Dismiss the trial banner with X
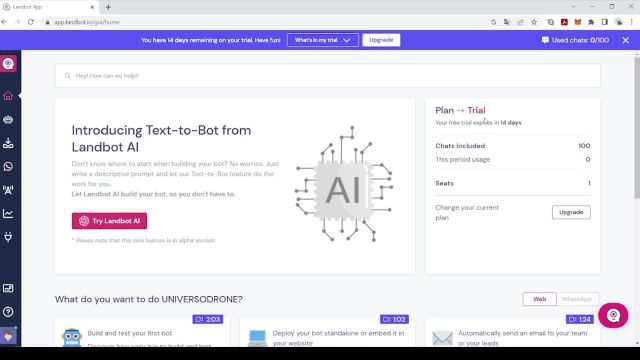Viewport: 640px width, 360px height. pos(626,40)
